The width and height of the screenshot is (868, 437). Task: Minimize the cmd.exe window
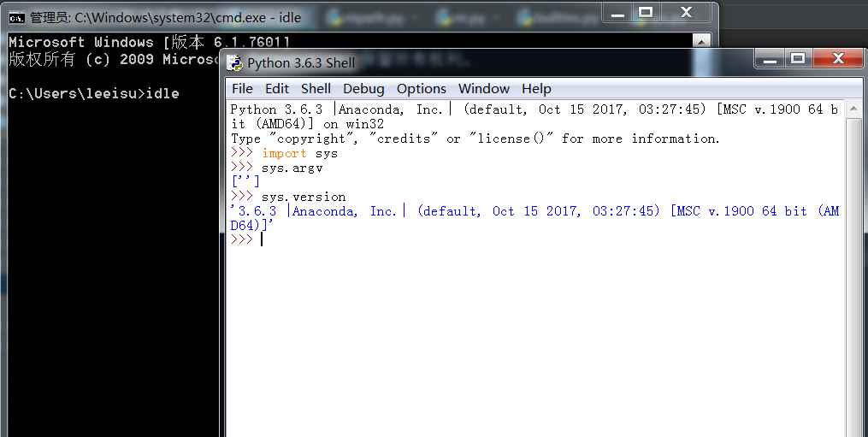tap(617, 13)
